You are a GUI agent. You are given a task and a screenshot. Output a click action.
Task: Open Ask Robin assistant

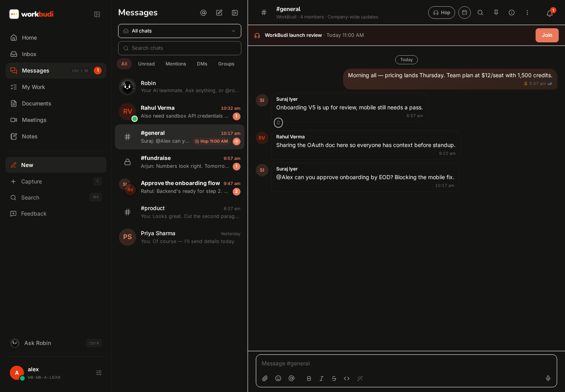click(56, 343)
